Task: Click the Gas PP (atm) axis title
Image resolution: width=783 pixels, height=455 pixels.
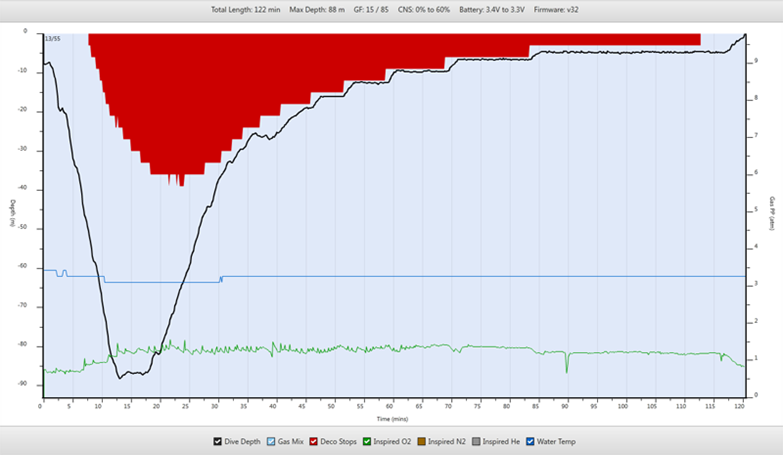Action: click(772, 213)
